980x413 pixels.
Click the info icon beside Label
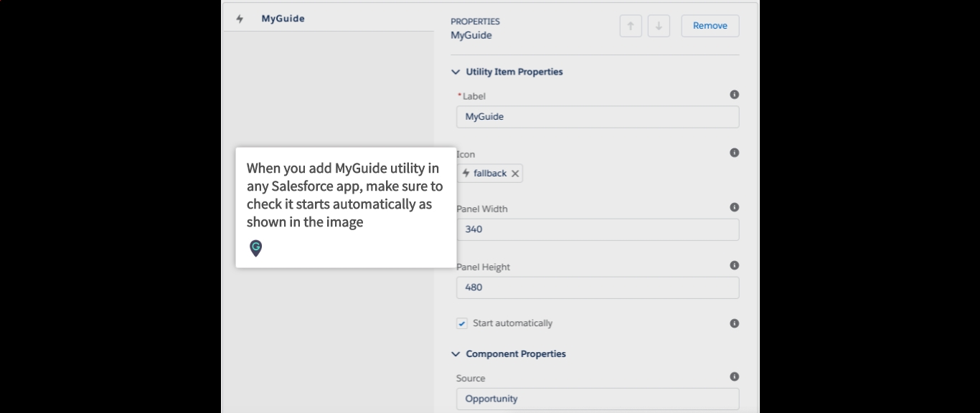[735, 95]
